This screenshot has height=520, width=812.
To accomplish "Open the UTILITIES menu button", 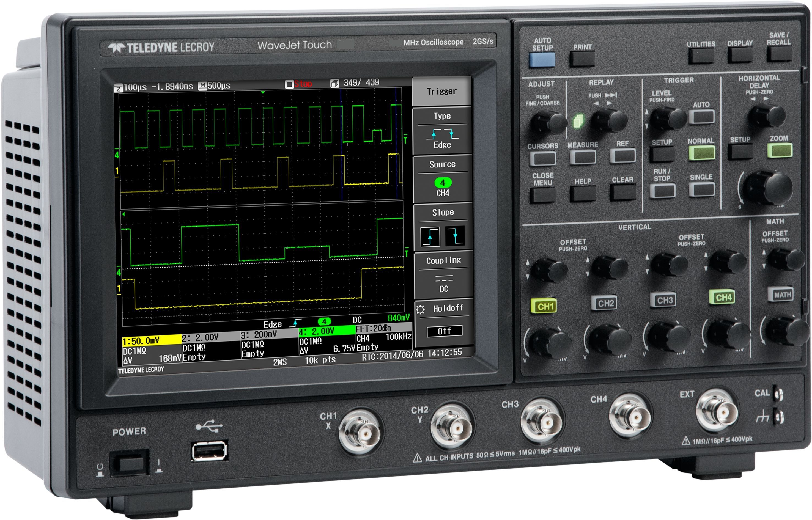I will click(701, 56).
